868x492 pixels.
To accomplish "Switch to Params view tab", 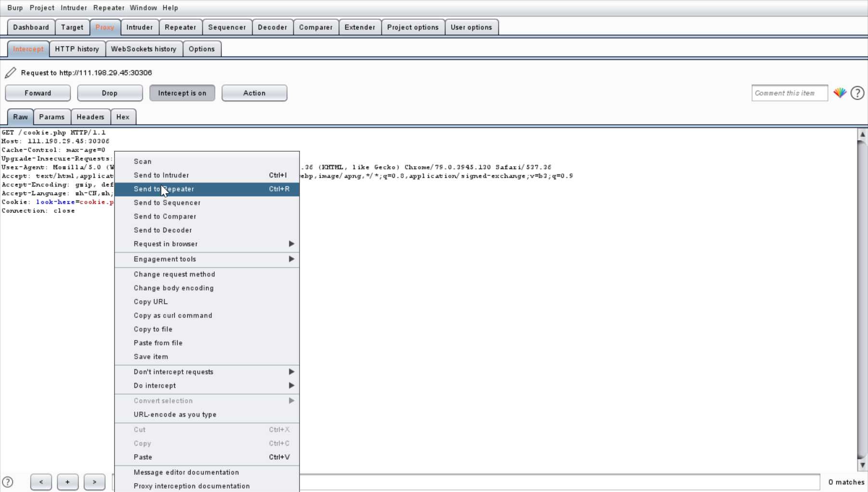I will tap(52, 117).
